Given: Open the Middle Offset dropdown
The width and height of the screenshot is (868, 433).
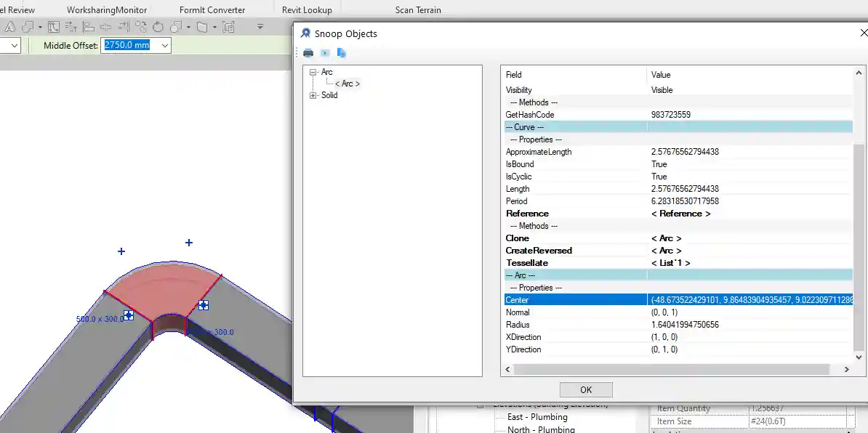Looking at the screenshot, I should [165, 45].
